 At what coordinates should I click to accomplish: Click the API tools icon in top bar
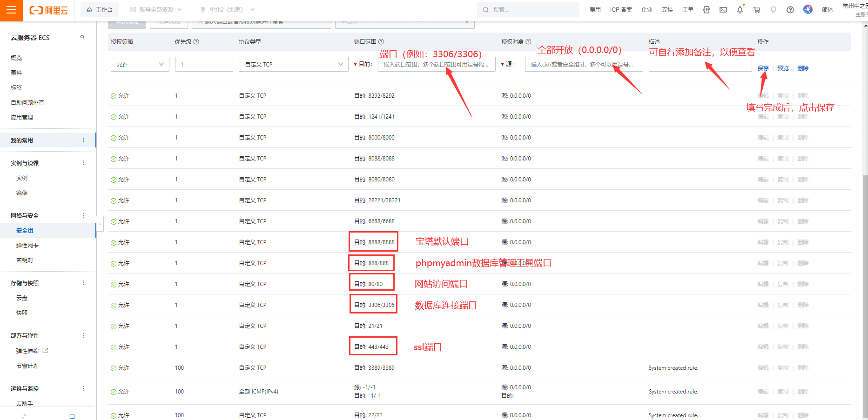pyautogui.click(x=706, y=10)
